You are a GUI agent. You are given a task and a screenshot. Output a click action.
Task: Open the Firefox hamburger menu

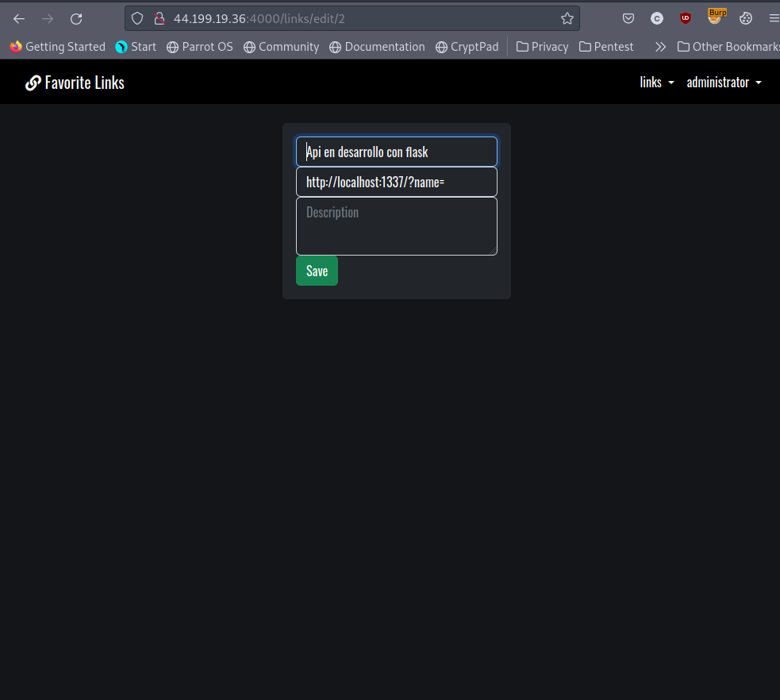(x=773, y=18)
